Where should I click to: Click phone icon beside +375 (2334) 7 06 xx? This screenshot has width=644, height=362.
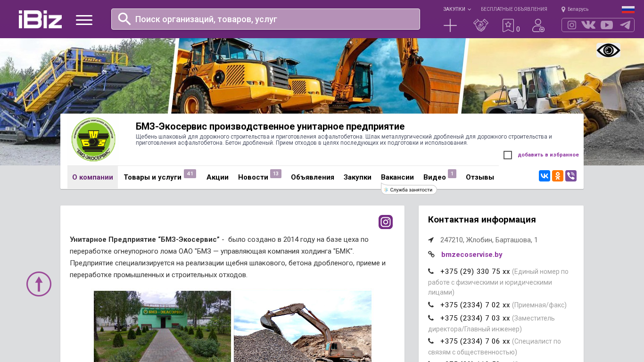click(431, 341)
